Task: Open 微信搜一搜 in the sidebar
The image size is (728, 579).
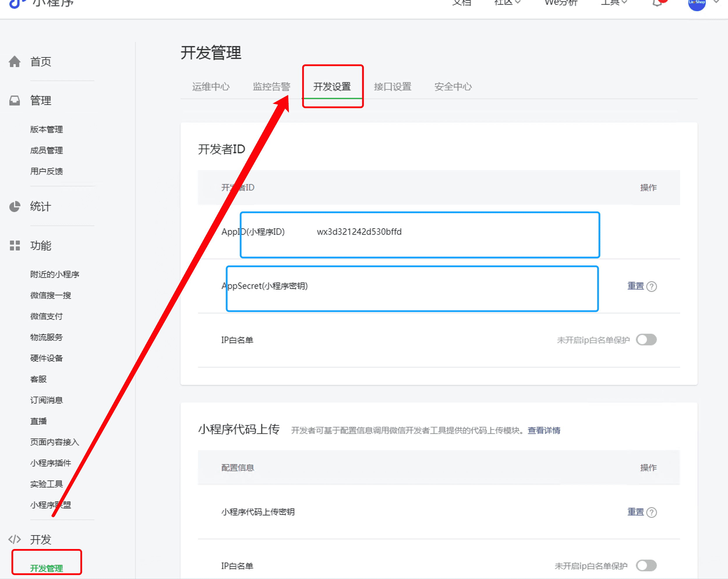Action: click(50, 295)
